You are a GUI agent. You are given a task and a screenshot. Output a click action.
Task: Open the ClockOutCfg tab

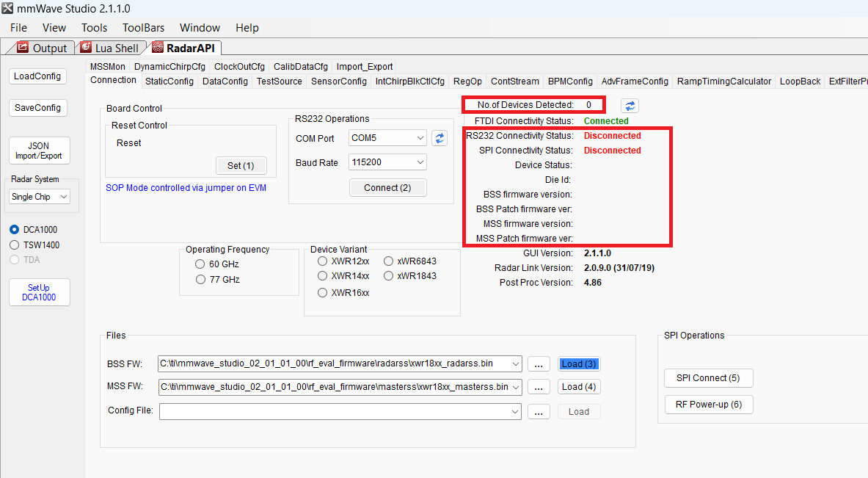tap(239, 67)
